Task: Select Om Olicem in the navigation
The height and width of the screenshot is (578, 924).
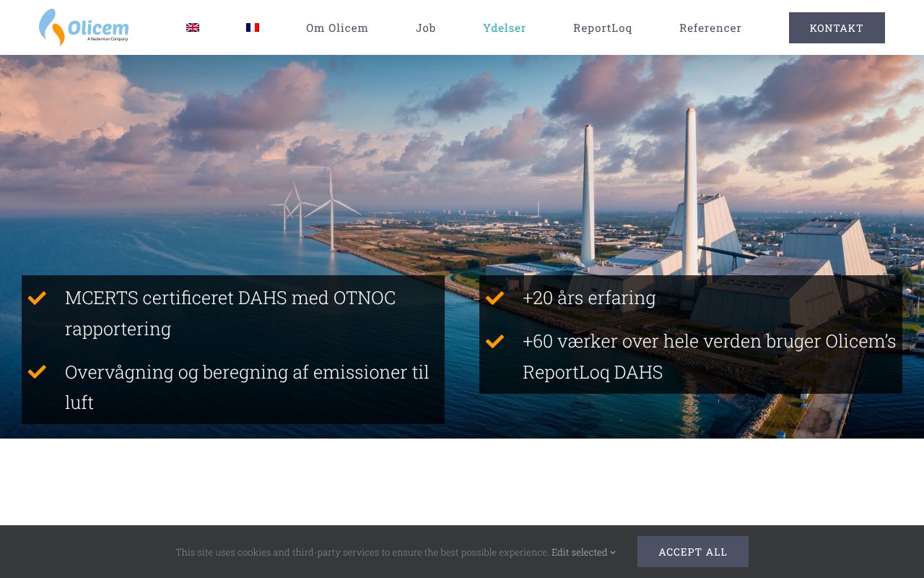Action: coord(337,27)
